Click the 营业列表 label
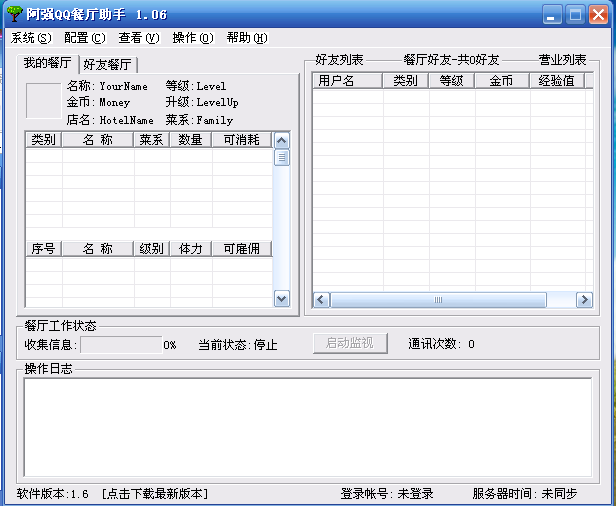 click(563, 60)
